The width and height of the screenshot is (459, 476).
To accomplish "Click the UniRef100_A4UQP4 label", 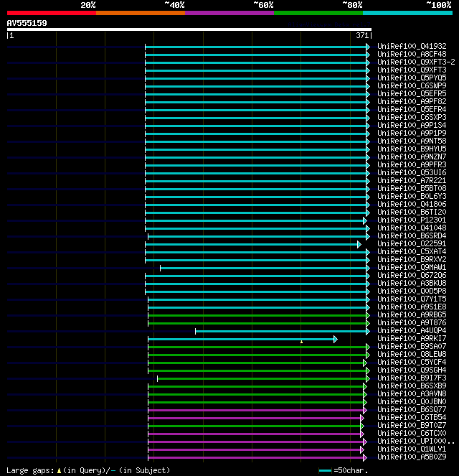I will coord(412,330).
